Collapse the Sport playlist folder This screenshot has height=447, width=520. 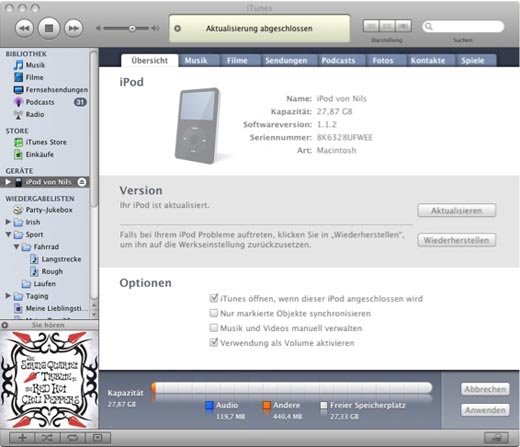8,234
